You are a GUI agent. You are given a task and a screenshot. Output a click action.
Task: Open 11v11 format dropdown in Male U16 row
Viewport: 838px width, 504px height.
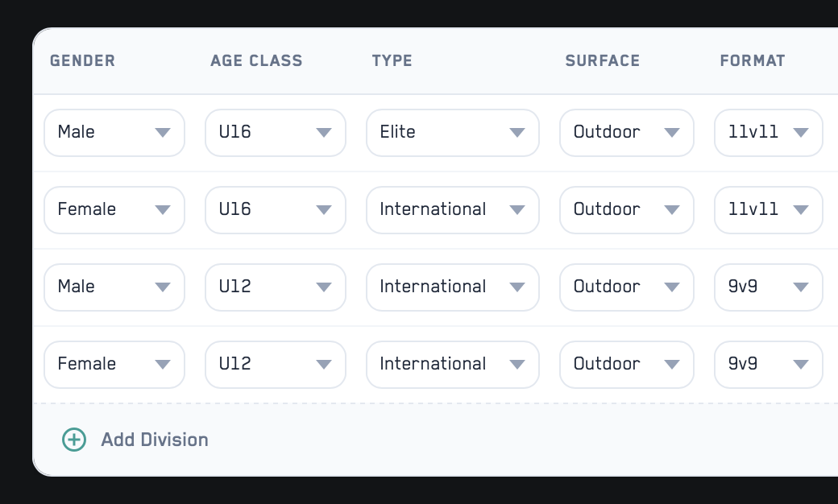coord(769,133)
